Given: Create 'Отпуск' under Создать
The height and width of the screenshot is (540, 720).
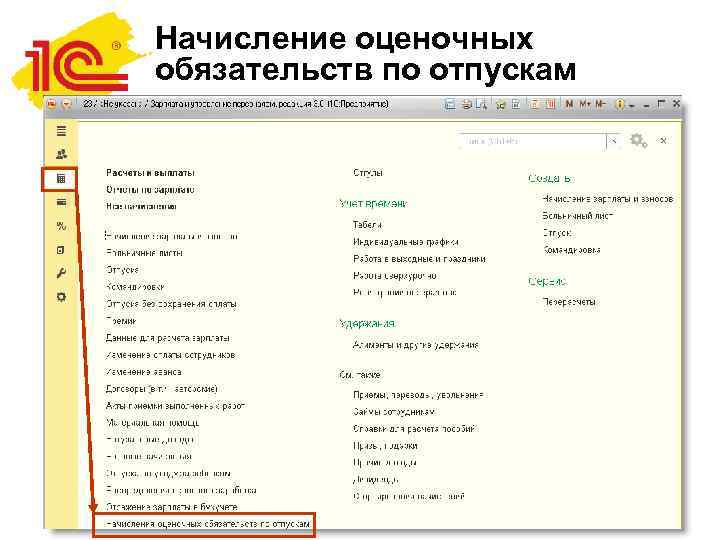Looking at the screenshot, I should tap(557, 233).
